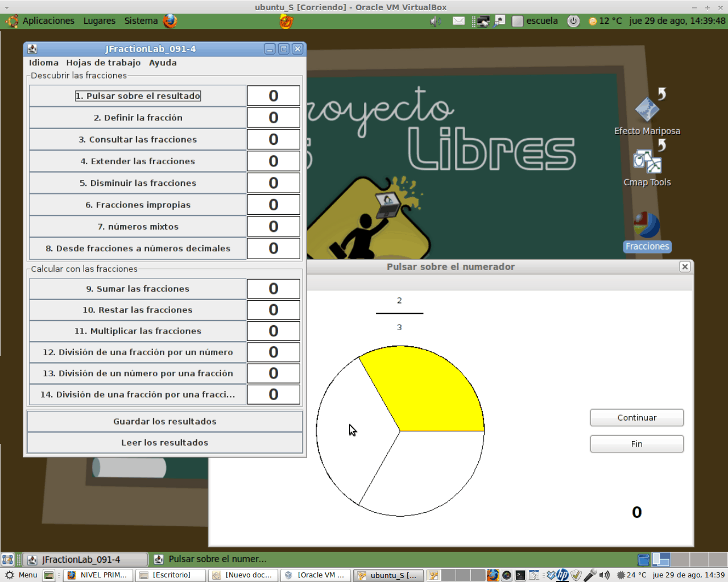
Task: Open the Firefox browser launcher icon
Action: tap(170, 21)
